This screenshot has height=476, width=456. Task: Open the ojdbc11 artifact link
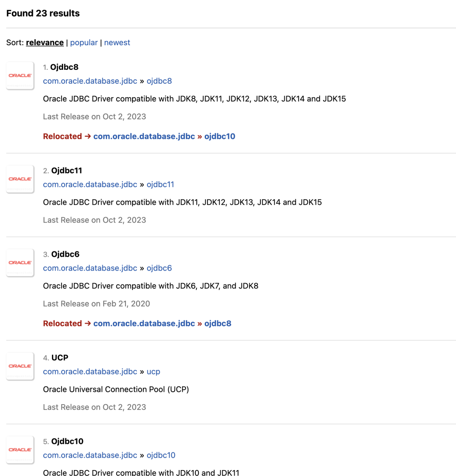[x=160, y=184]
